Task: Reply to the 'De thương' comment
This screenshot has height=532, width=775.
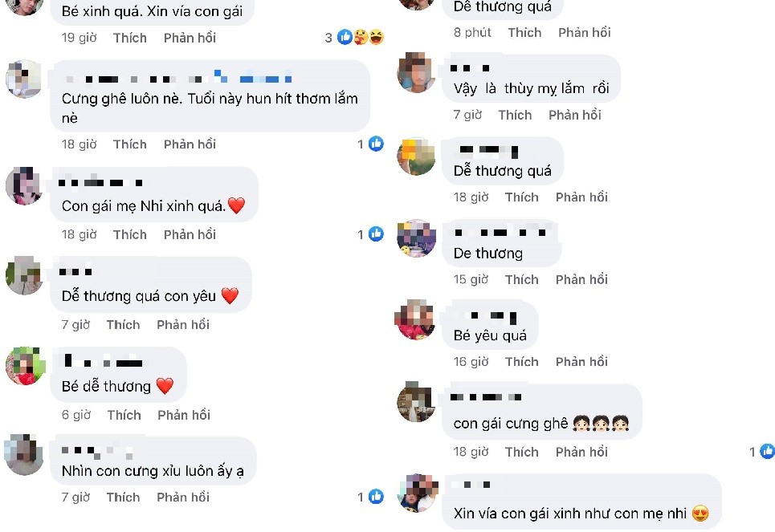Action: point(581,279)
